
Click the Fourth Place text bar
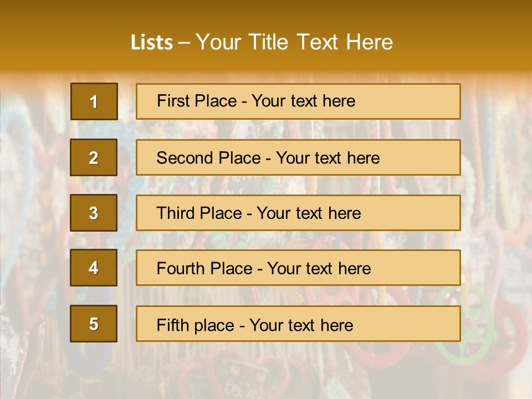click(x=298, y=268)
